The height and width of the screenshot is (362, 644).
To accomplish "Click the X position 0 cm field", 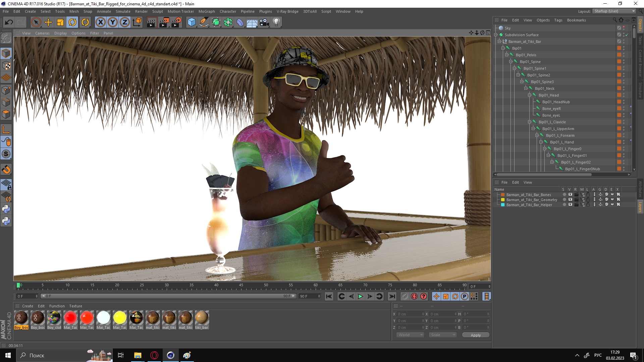I will tap(411, 314).
